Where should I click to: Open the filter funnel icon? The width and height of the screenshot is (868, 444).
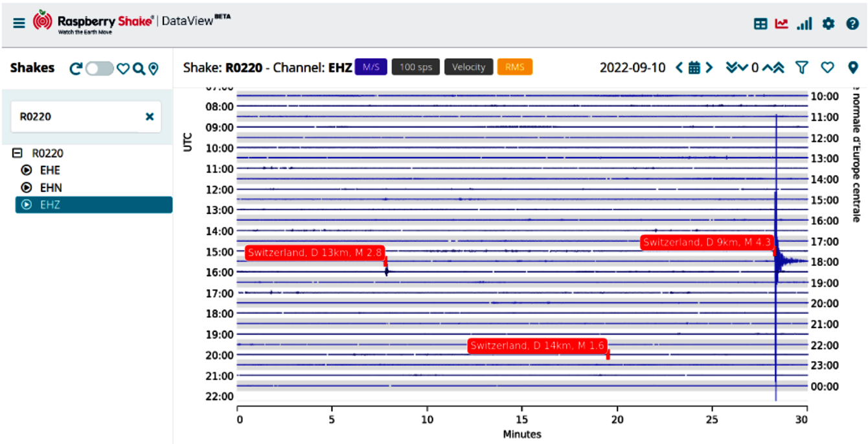tap(802, 67)
